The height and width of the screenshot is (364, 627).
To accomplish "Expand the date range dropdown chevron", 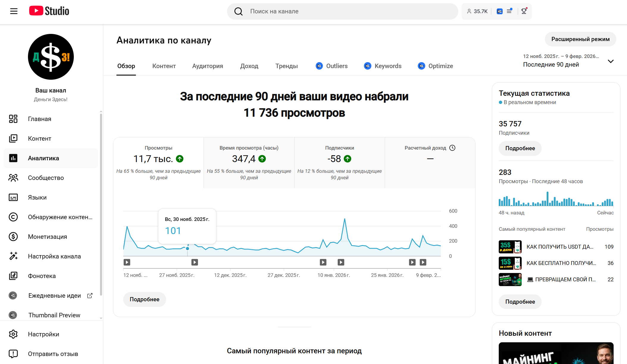I will point(611,61).
